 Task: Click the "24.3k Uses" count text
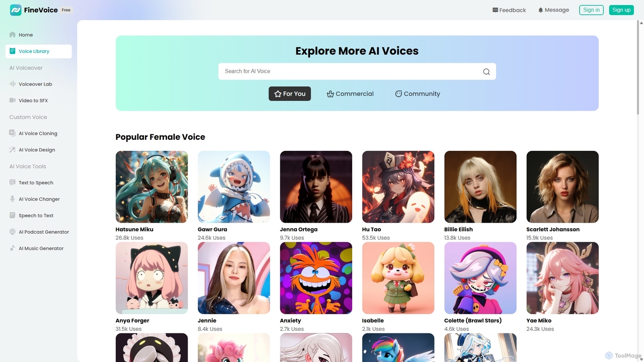tap(540, 329)
